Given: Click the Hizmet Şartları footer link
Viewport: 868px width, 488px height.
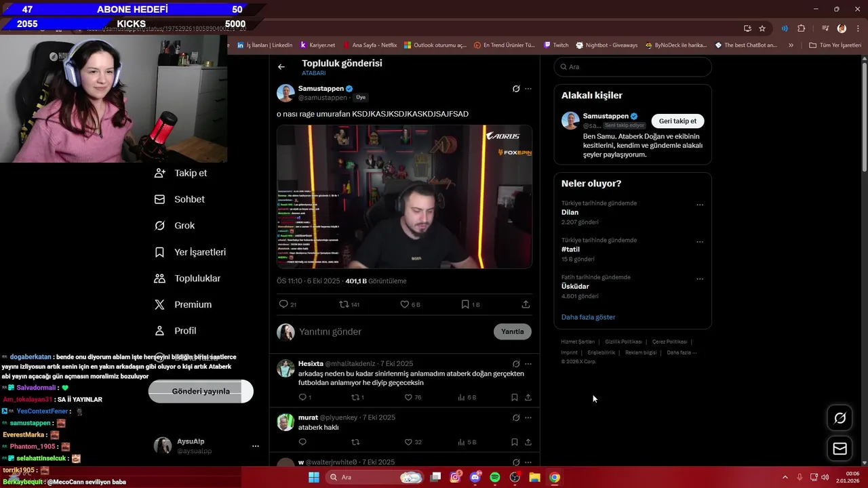Looking at the screenshot, I should [578, 342].
